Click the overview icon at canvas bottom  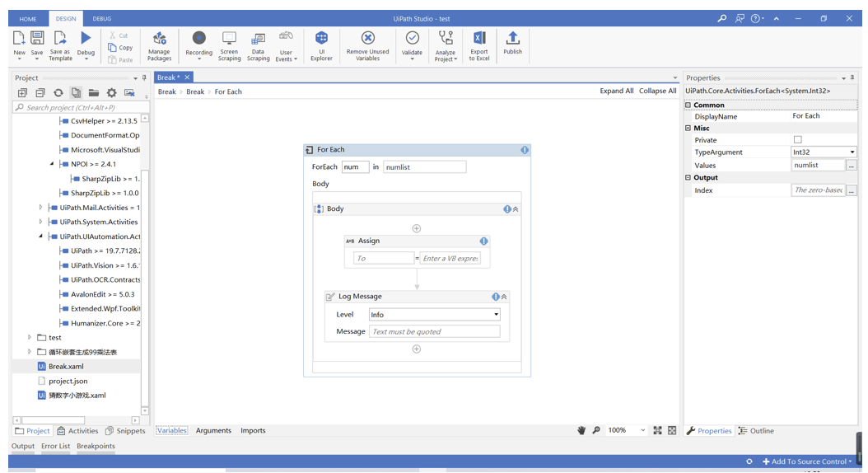[672, 430]
